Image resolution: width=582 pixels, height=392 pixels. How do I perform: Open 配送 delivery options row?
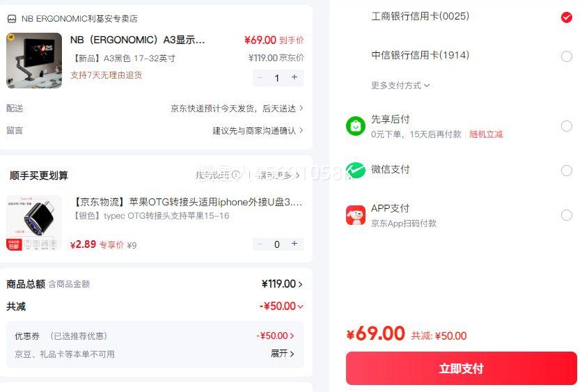pos(237,109)
